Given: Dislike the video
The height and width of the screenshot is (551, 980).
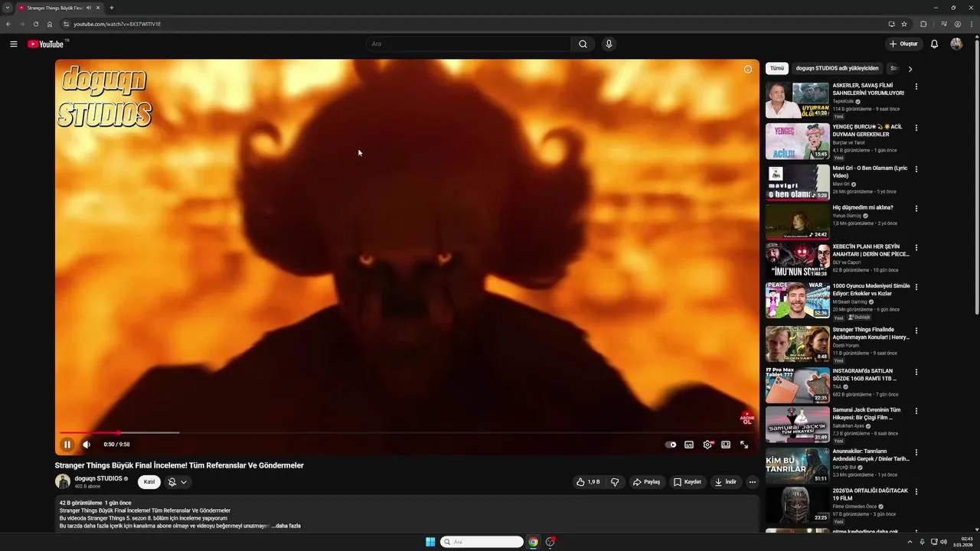Looking at the screenshot, I should pos(614,482).
